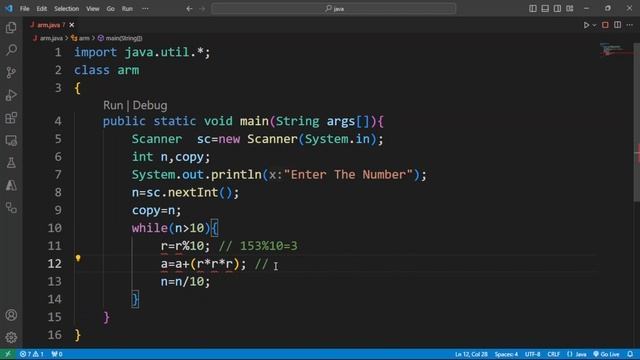Click line number 12 in gutter
Image resolution: width=640 pixels, height=360 pixels.
(x=54, y=264)
